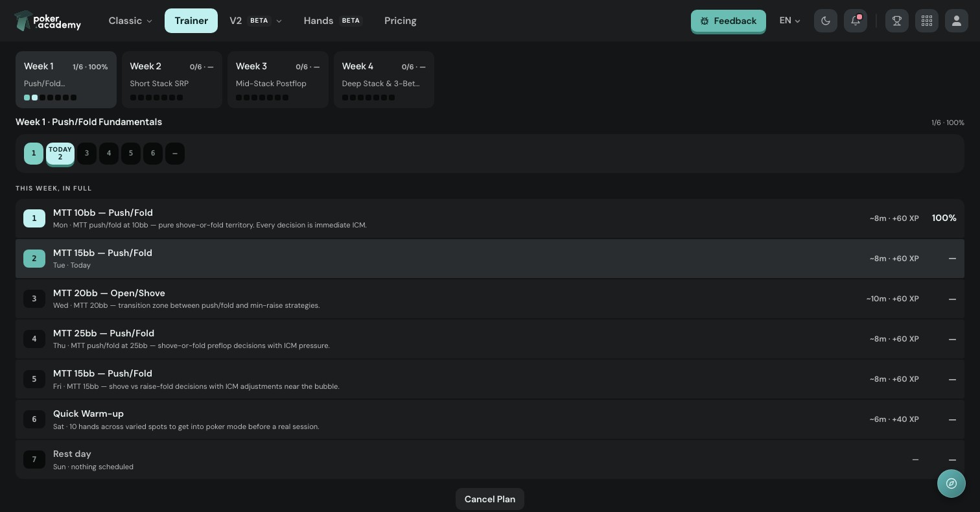Screen dimensions: 980x512
Task: Open the EN language selector
Action: coord(789,21)
